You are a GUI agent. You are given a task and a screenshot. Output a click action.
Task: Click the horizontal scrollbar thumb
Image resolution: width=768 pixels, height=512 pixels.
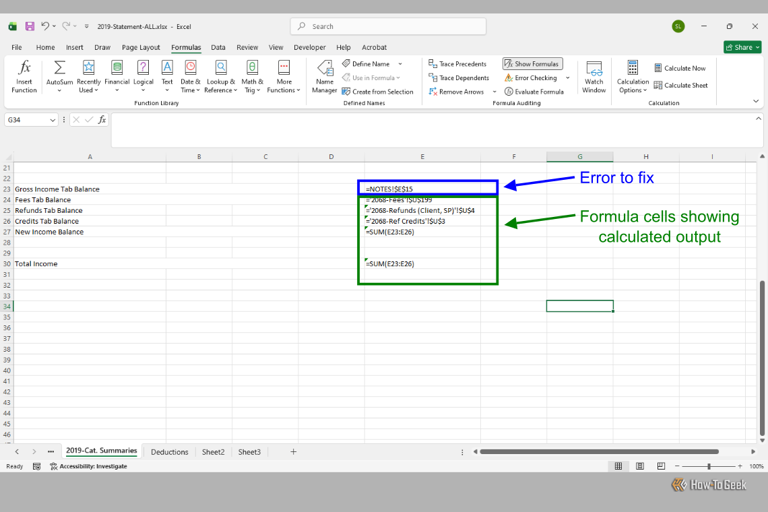pos(599,452)
